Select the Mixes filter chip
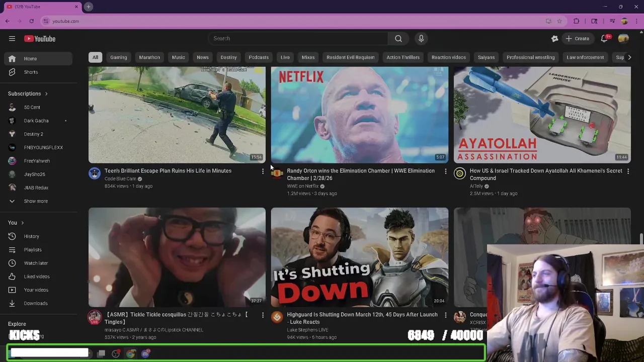644x362 pixels. 308,57
